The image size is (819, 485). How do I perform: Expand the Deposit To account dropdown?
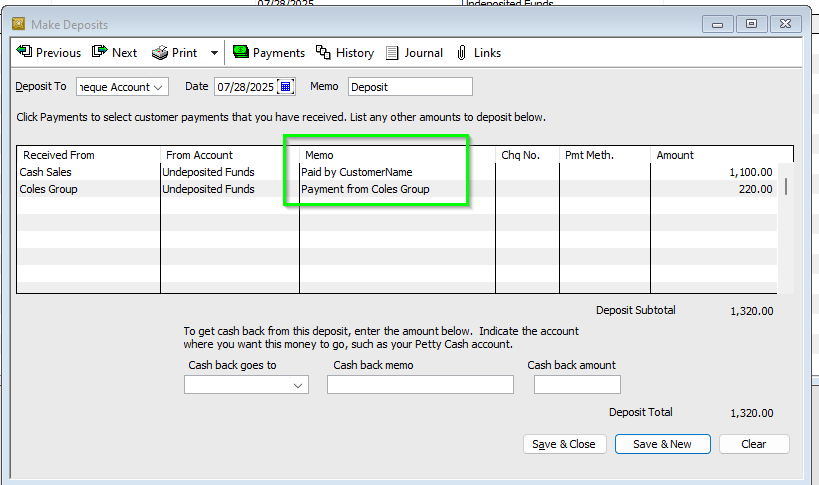(158, 87)
